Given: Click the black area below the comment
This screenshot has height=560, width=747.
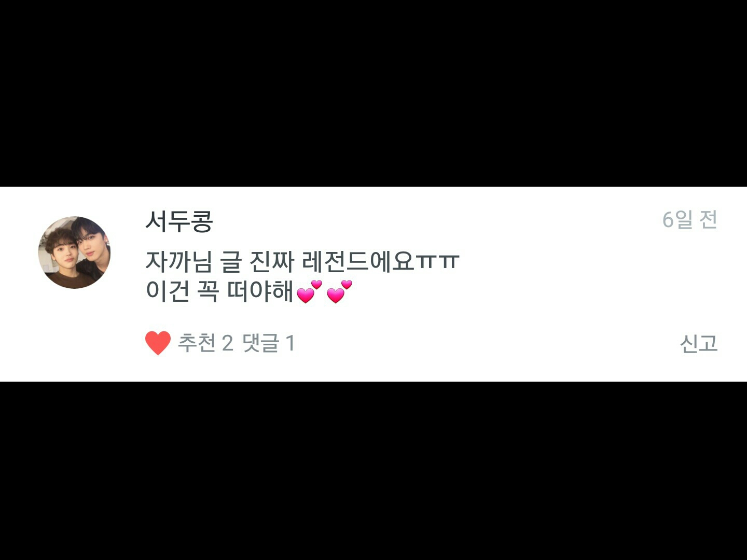Looking at the screenshot, I should point(374,471).
